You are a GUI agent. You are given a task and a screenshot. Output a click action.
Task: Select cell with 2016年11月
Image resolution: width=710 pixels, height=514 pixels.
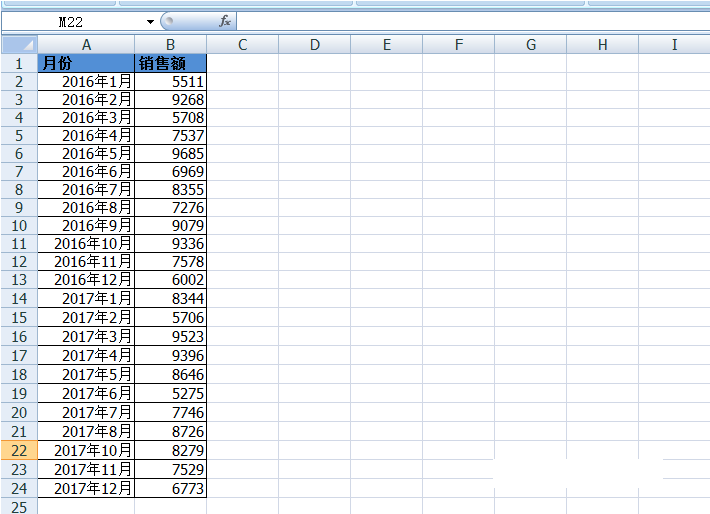point(86,261)
